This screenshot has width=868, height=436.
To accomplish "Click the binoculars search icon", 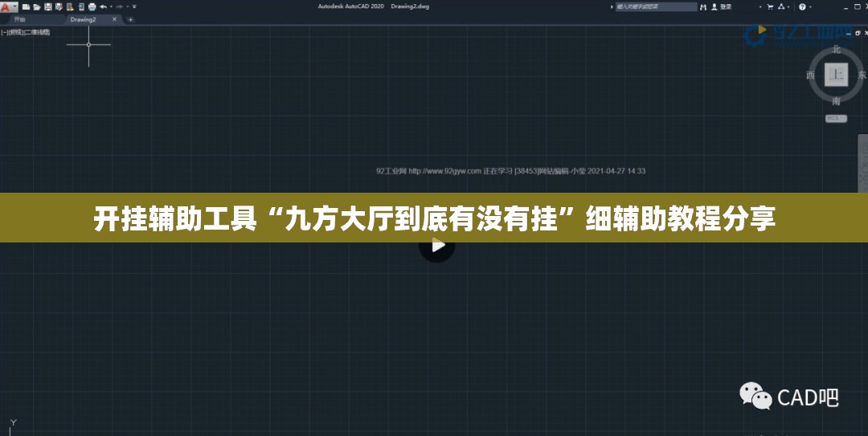I will [703, 6].
